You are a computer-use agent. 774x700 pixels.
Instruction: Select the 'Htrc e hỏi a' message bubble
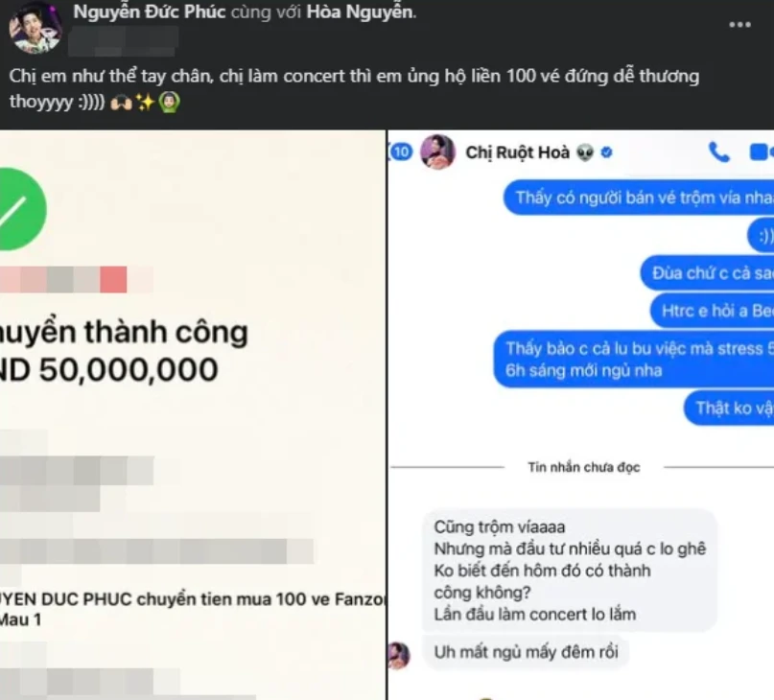[712, 311]
